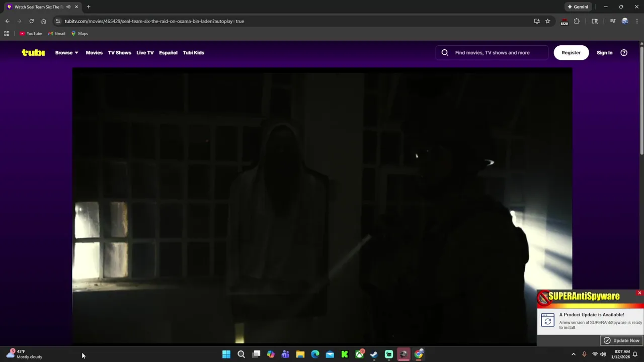Image resolution: width=644 pixels, height=362 pixels.
Task: Open File Explorer from taskbar
Action: (300, 354)
